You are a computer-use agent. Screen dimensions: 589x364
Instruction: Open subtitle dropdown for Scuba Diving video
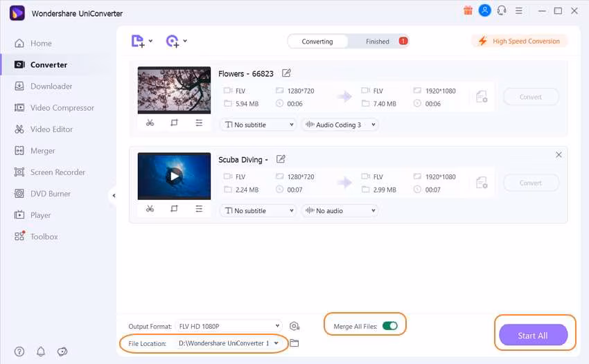[258, 210]
